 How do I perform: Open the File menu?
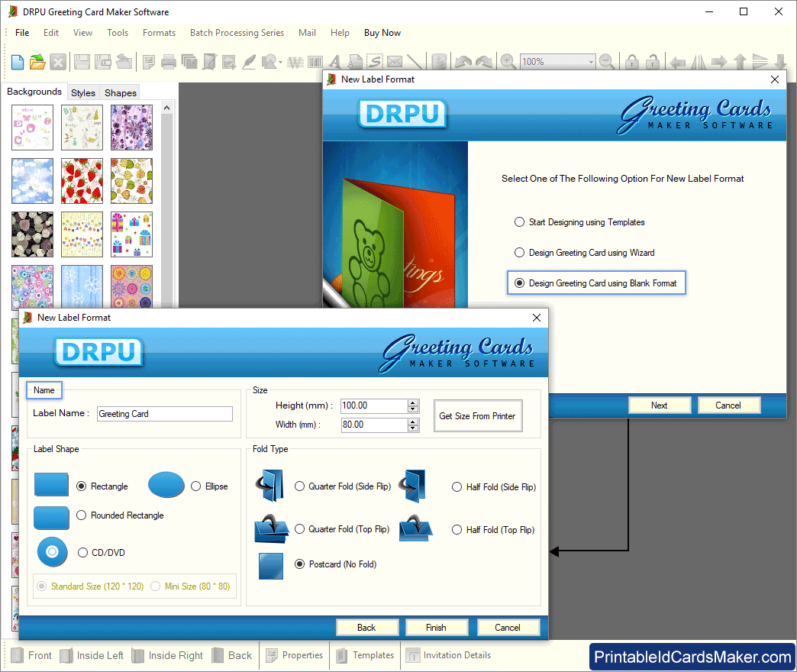point(22,33)
